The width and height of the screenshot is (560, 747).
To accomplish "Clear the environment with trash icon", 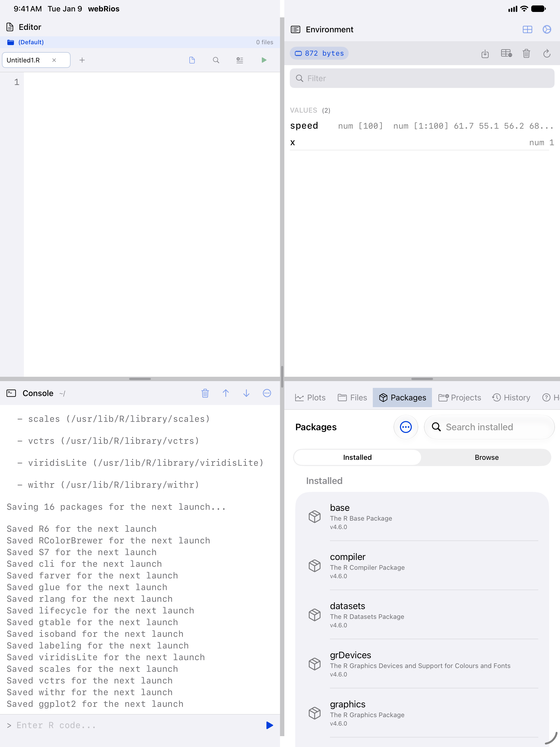I will [526, 53].
